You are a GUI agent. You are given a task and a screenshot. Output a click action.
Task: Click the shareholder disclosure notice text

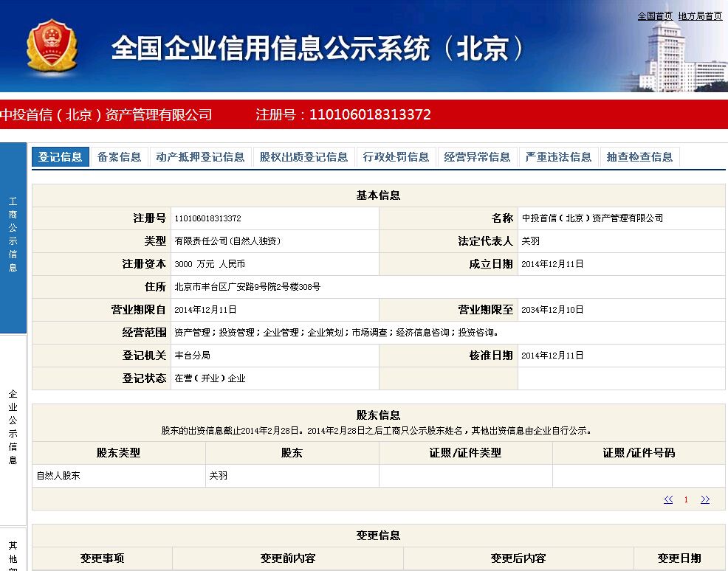pyautogui.click(x=377, y=430)
